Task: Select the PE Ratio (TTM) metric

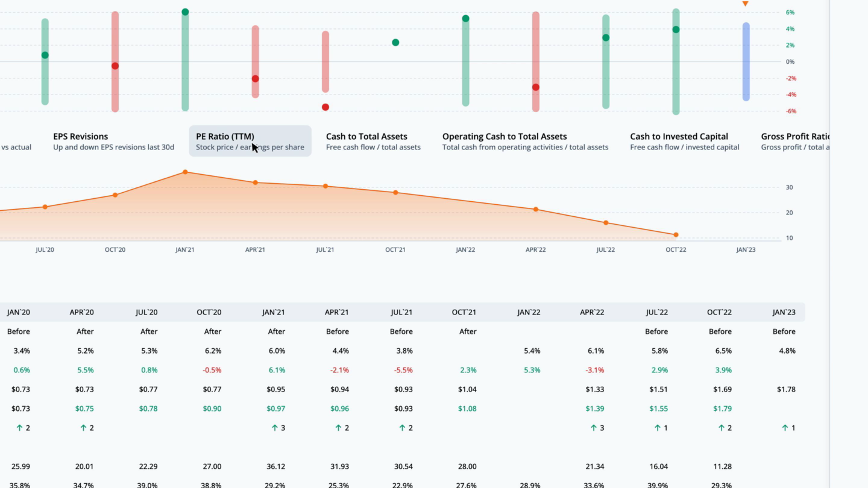Action: click(x=250, y=141)
